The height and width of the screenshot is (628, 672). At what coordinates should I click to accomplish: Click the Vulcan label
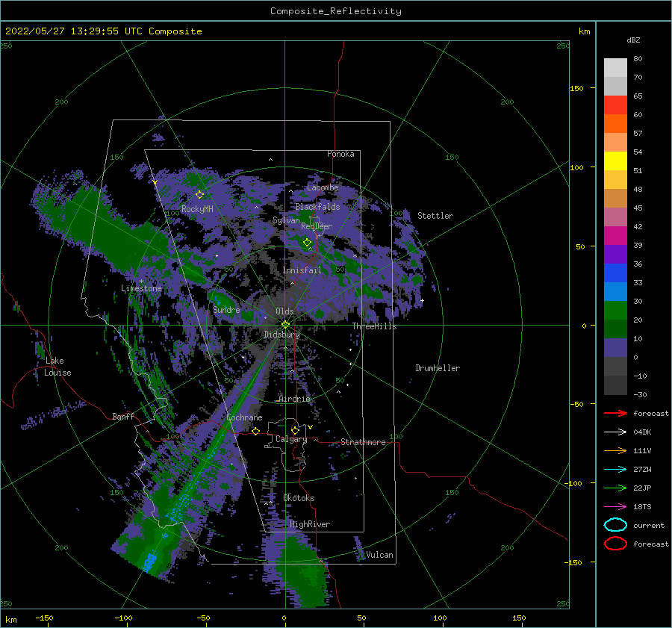pyautogui.click(x=380, y=555)
